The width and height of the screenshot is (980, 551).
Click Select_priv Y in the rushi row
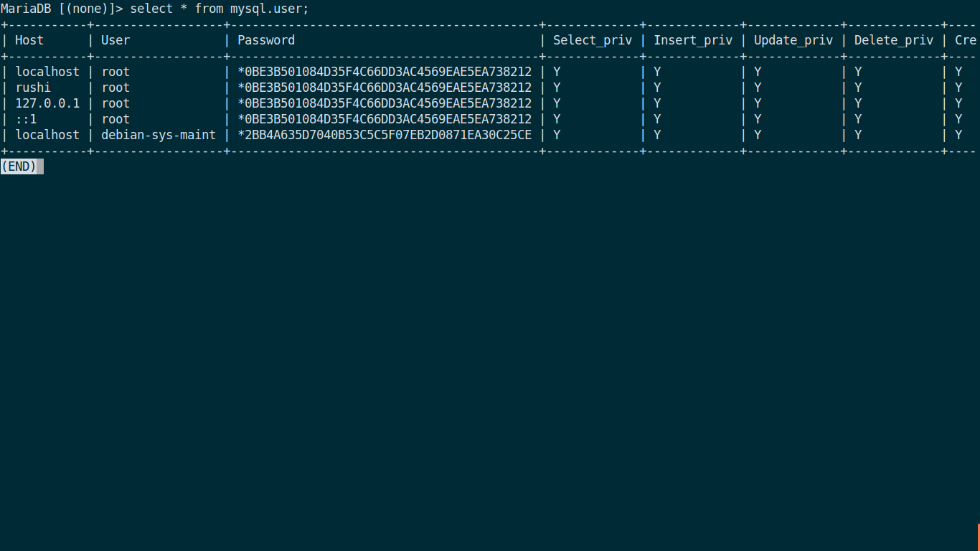pos(557,88)
